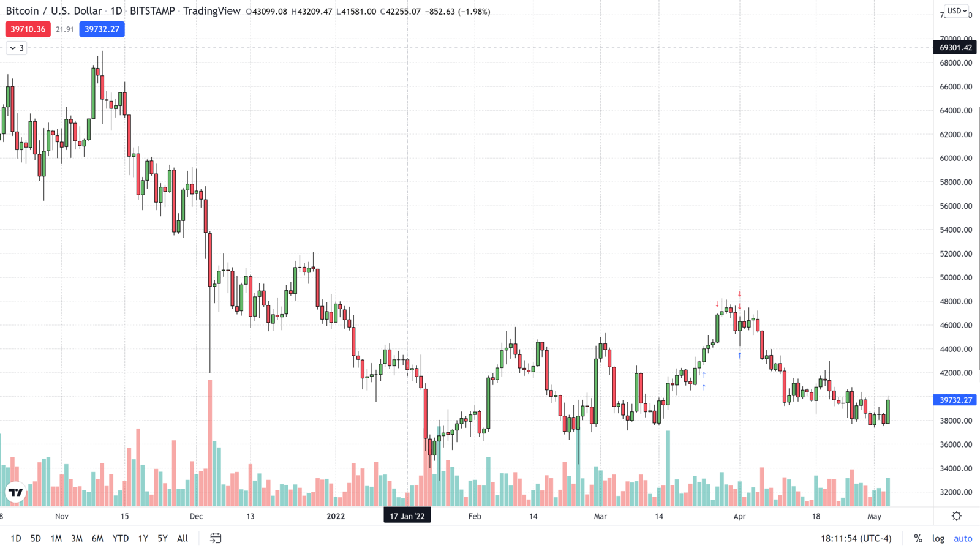
Task: Select the 5Y time range
Action: [x=162, y=539]
